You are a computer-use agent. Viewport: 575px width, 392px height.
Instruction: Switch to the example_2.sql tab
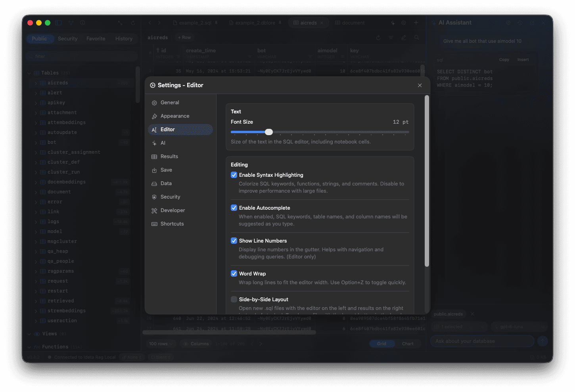(x=195, y=23)
